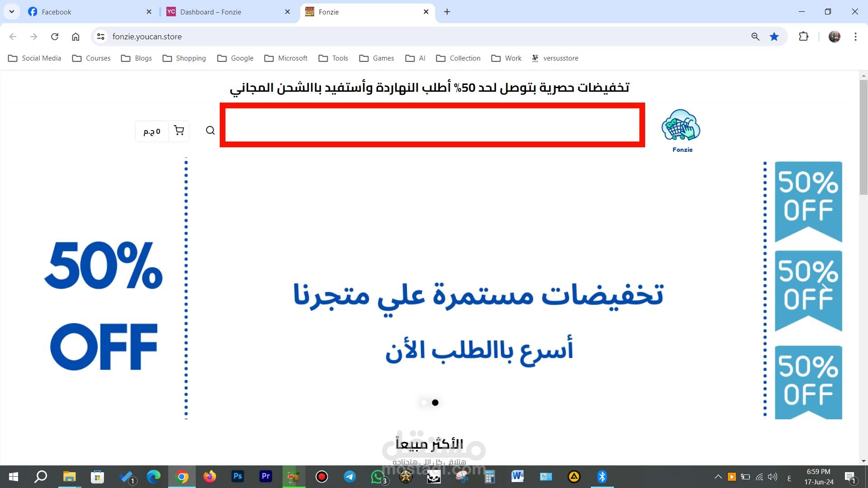
Task: Go to browser home page icon
Action: (75, 37)
